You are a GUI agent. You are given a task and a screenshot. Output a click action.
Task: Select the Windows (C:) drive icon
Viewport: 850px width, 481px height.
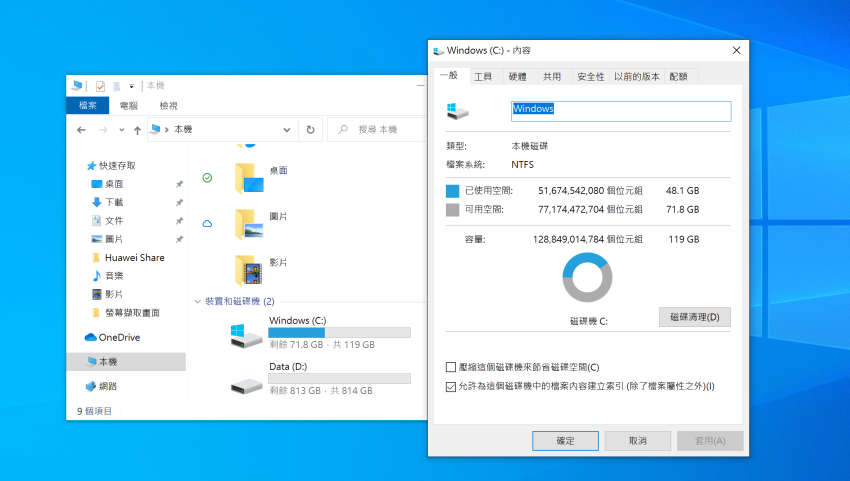[246, 336]
